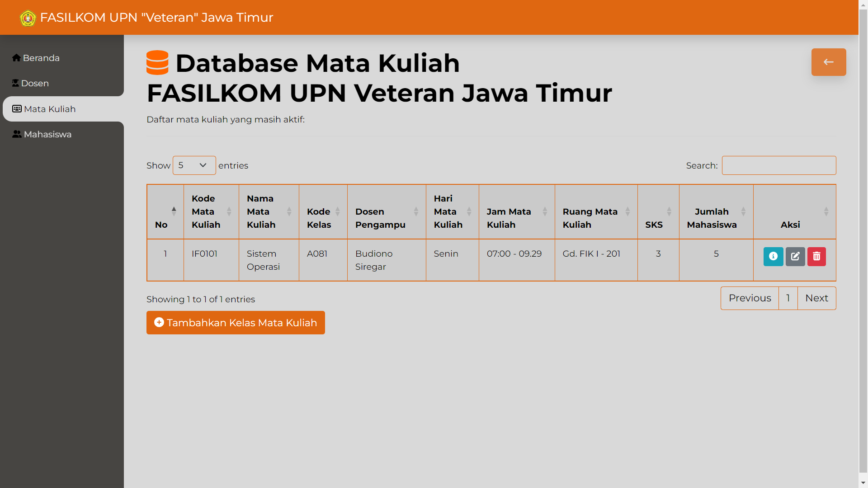
Task: Sort by Kode Mata Kuliah column
Action: point(211,211)
